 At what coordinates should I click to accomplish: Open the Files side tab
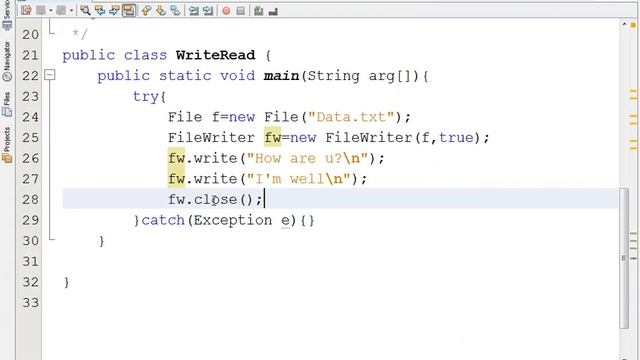tap(7, 104)
